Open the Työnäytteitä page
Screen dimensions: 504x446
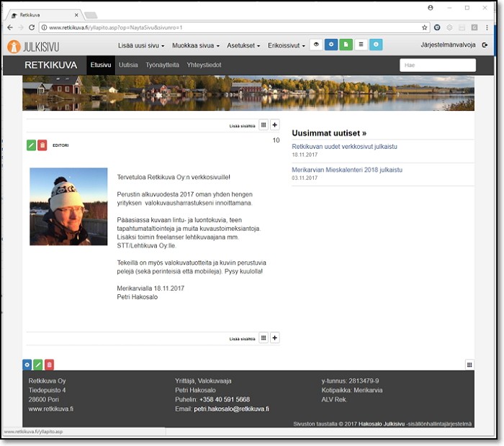(162, 65)
